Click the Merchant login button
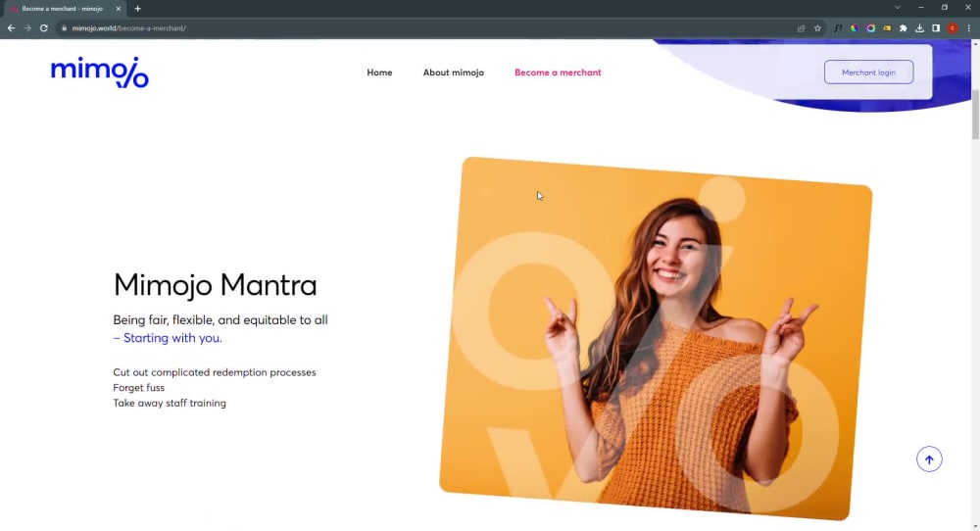This screenshot has width=980, height=531. click(868, 72)
